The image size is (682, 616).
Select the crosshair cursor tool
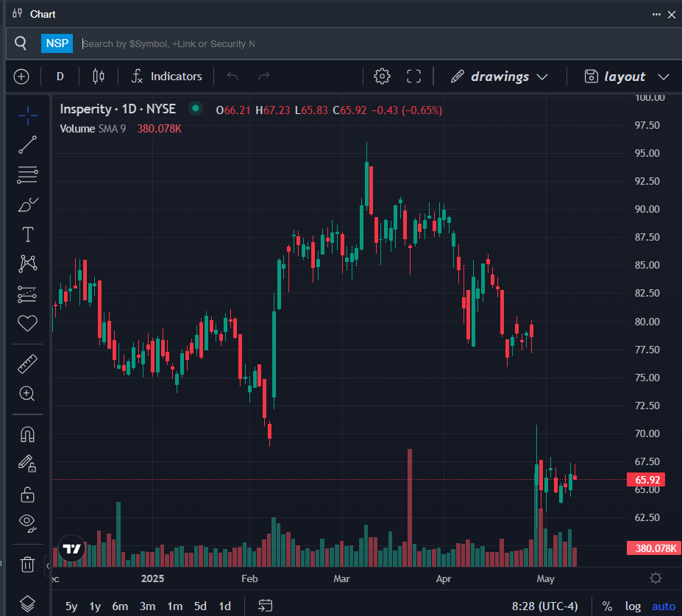point(27,116)
